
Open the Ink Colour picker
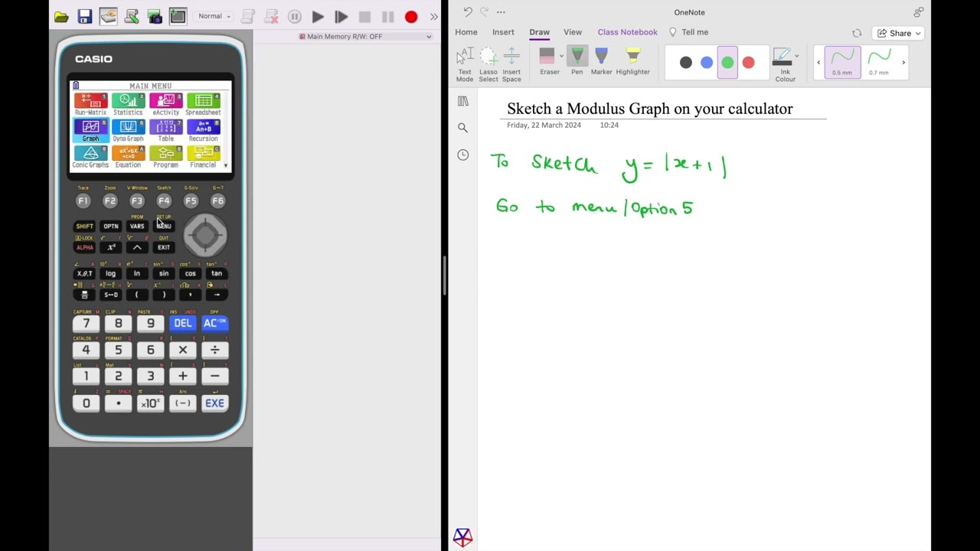(x=785, y=65)
